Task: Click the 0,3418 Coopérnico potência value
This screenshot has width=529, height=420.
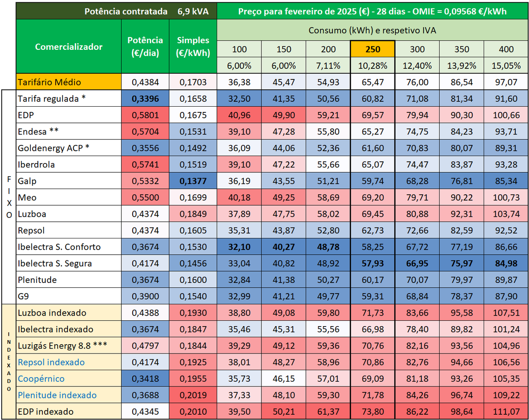Action: click(145, 379)
